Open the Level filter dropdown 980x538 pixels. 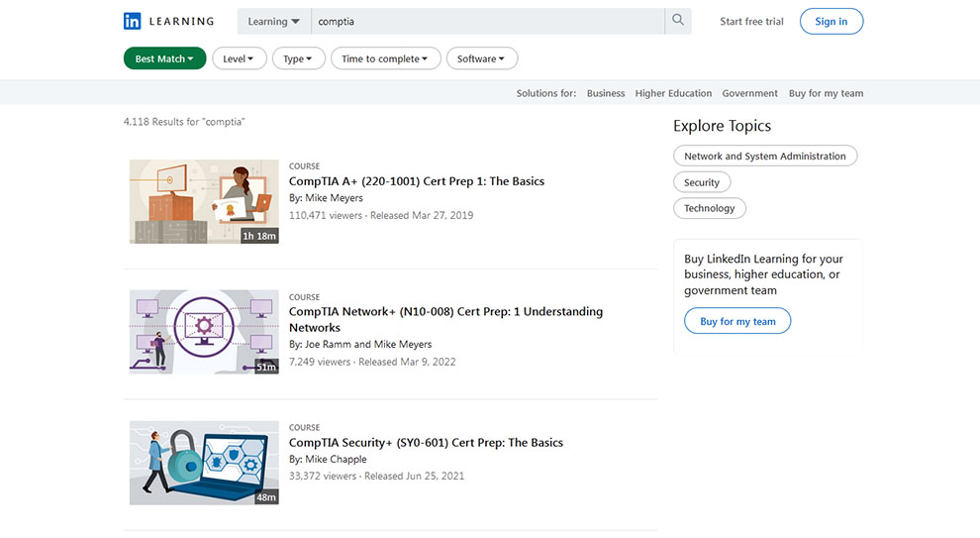(239, 58)
